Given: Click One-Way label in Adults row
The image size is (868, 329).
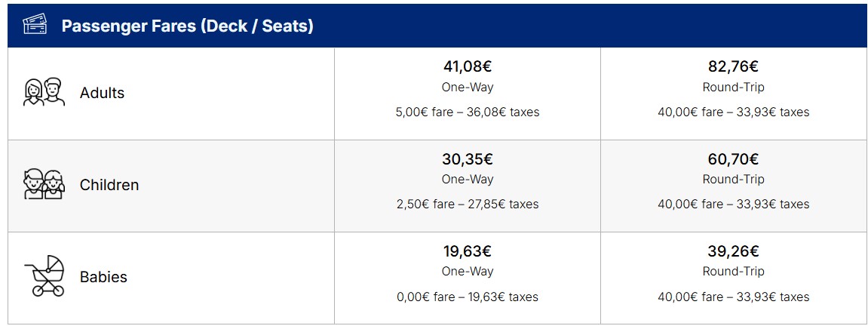Looking at the screenshot, I should (468, 88).
